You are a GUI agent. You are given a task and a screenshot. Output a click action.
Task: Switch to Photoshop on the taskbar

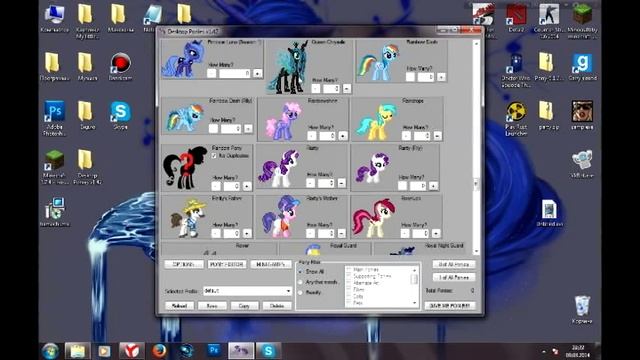point(214,351)
